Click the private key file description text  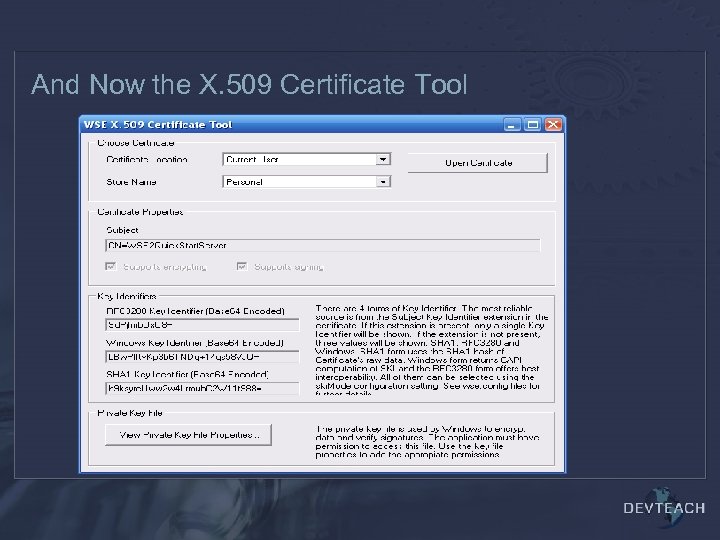[x=427, y=442]
